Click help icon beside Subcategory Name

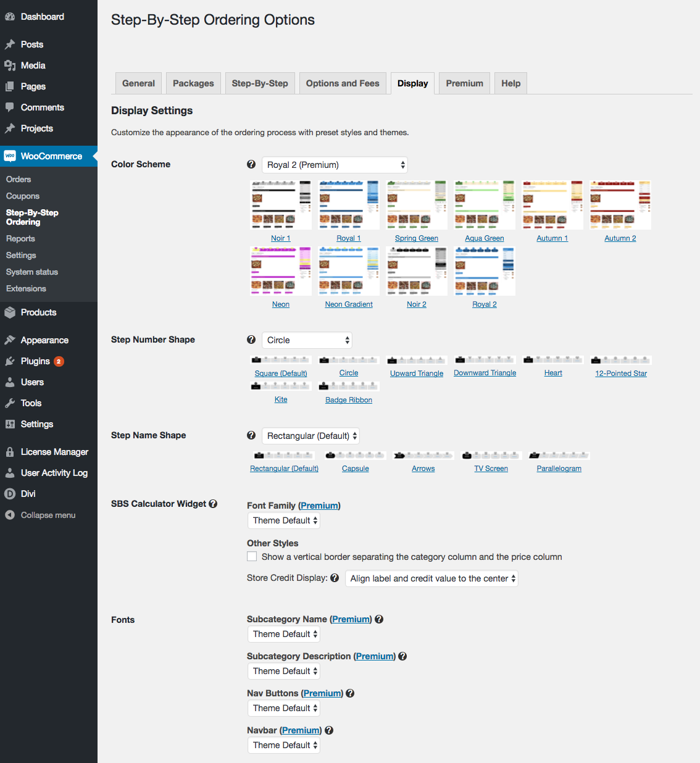[x=379, y=619]
